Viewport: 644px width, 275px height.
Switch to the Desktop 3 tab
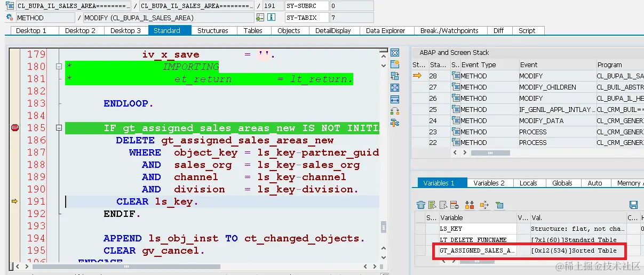pos(125,30)
